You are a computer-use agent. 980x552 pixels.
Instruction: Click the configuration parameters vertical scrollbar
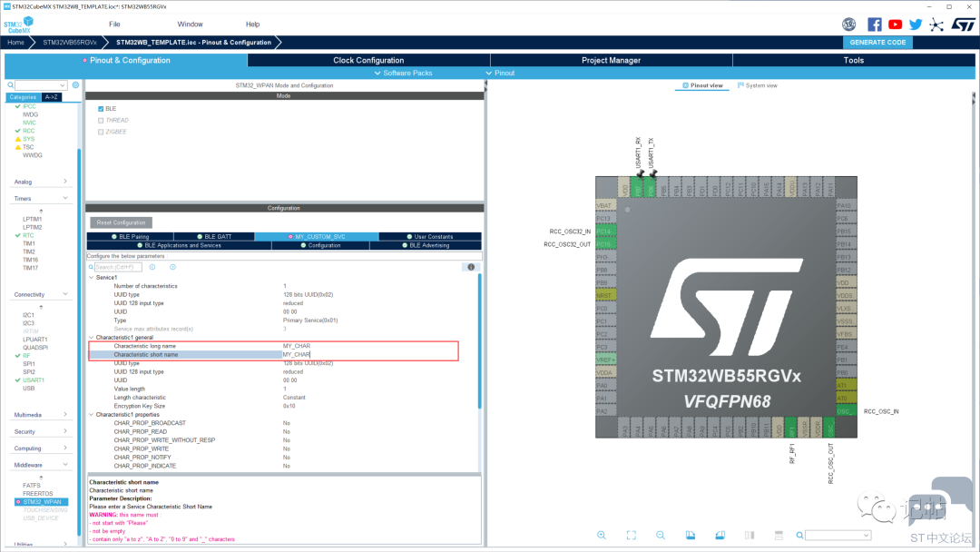(x=480, y=342)
